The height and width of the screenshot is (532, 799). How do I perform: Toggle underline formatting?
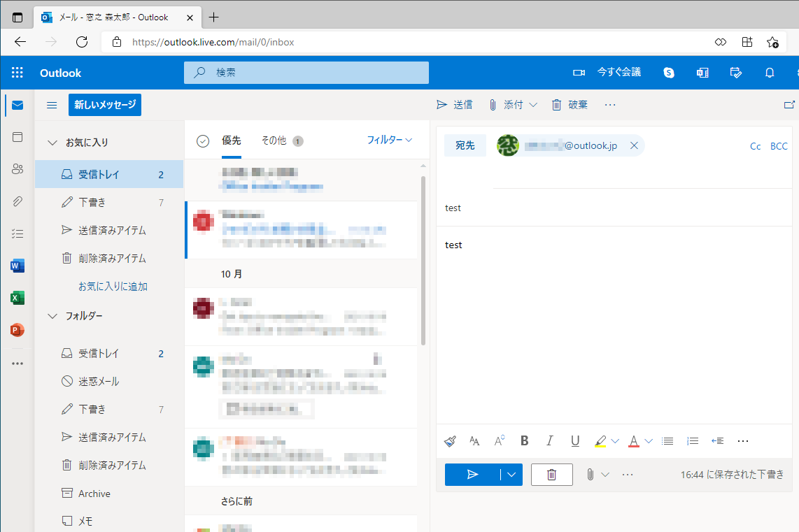click(x=575, y=440)
